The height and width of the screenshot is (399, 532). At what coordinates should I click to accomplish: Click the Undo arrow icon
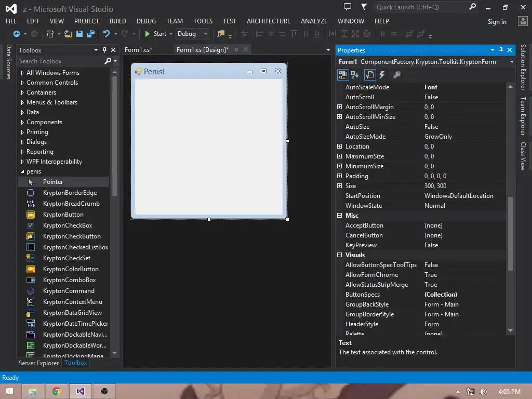pos(106,34)
